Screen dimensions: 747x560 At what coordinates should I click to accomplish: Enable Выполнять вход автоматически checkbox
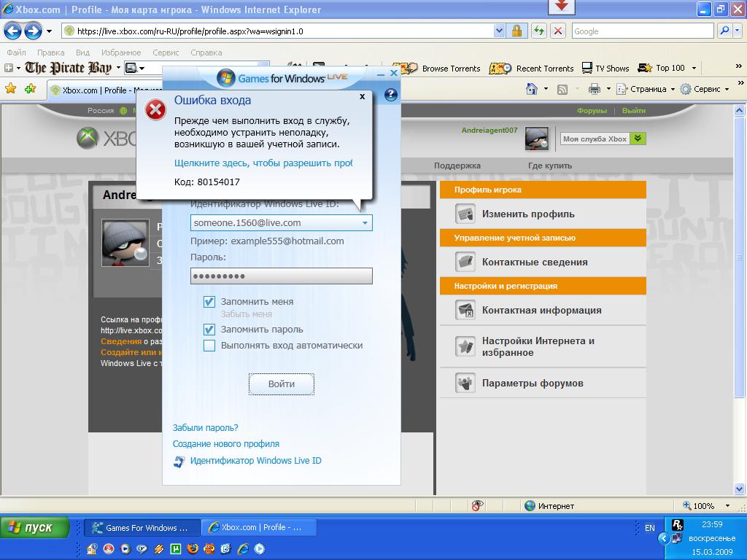click(x=209, y=345)
